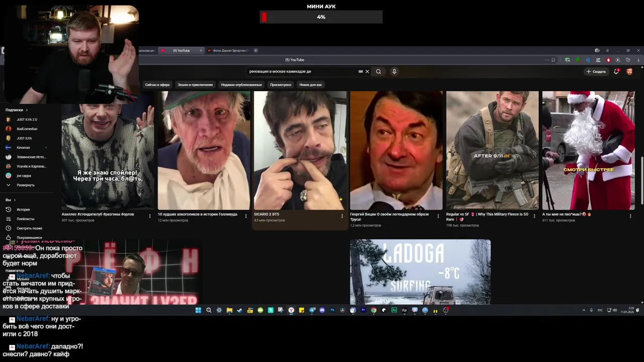The width and height of the screenshot is (644, 362).
Task: Open options menu for Santa short
Action: click(x=630, y=216)
